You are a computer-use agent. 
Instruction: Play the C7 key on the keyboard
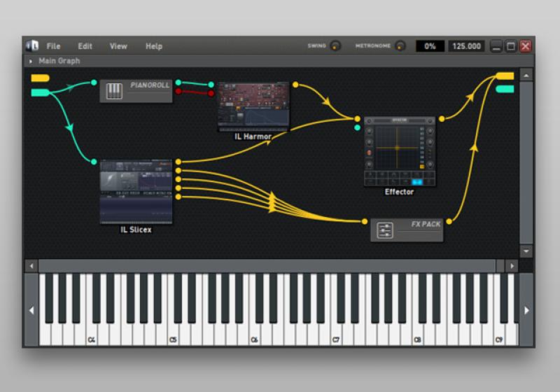click(336, 335)
